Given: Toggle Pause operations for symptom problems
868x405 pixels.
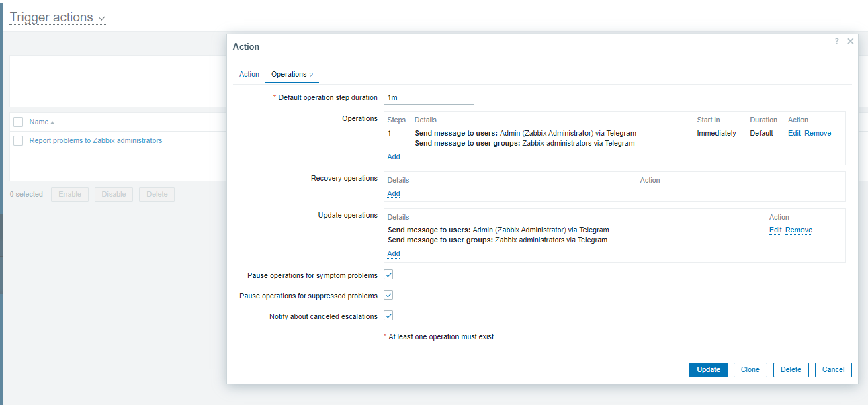Looking at the screenshot, I should coord(388,275).
